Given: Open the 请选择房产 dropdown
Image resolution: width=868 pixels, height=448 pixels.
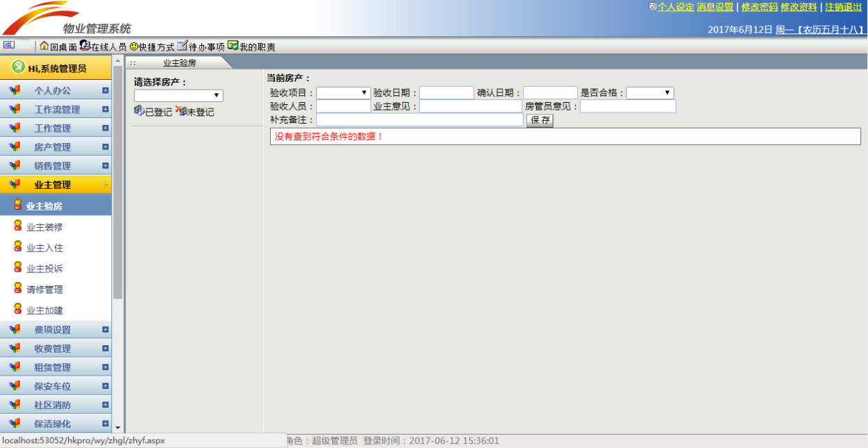Looking at the screenshot, I should click(178, 96).
